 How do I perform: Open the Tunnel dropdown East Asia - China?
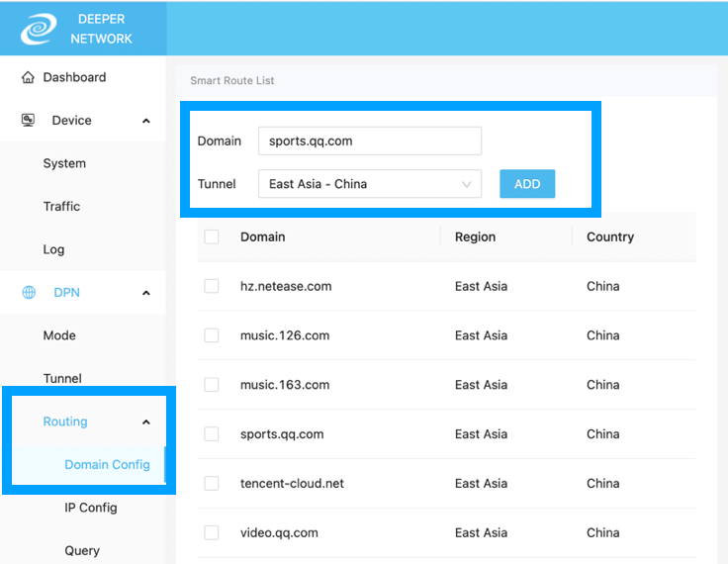(x=370, y=184)
